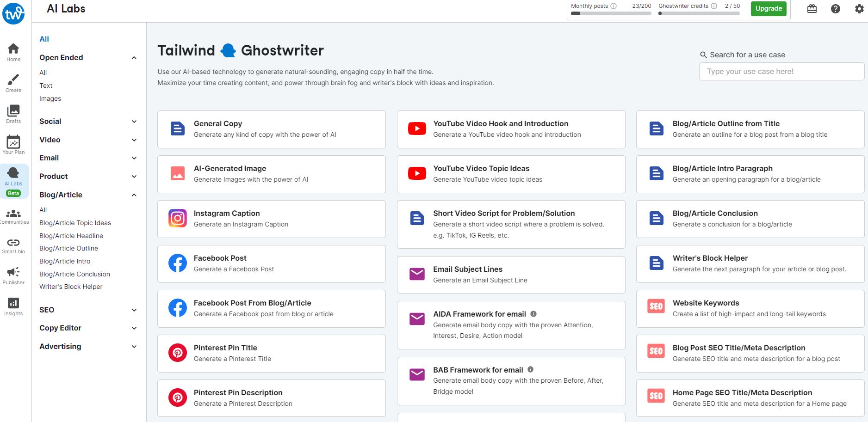Click Ghostwriter credits info icon
The image size is (868, 422).
pyautogui.click(x=714, y=6)
